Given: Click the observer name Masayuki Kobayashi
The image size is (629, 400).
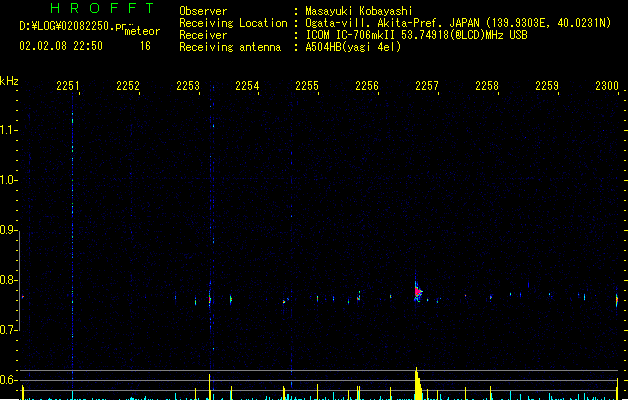Looking at the screenshot, I should [359, 11].
